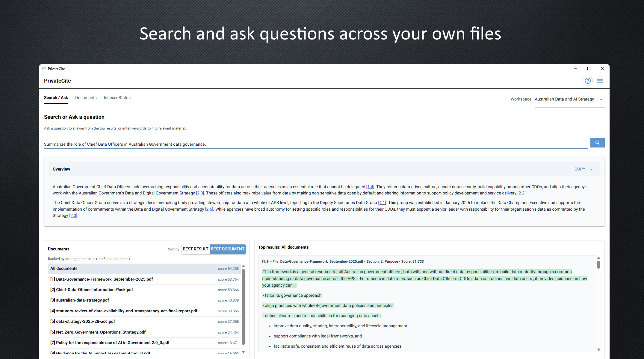Select statutory-review-of-data-availability report document
Viewport: 644px width, 359px height.
coord(144,311)
